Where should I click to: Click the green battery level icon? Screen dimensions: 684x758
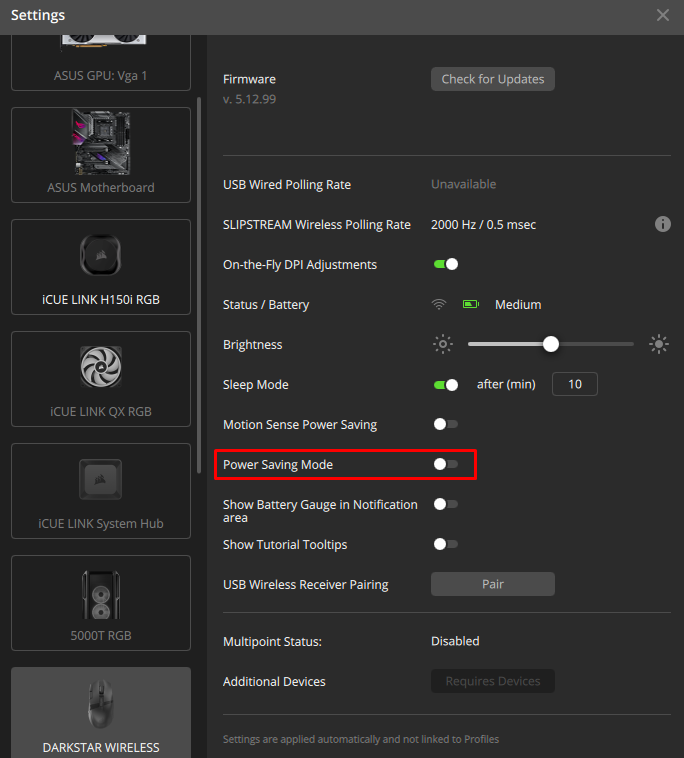(471, 304)
